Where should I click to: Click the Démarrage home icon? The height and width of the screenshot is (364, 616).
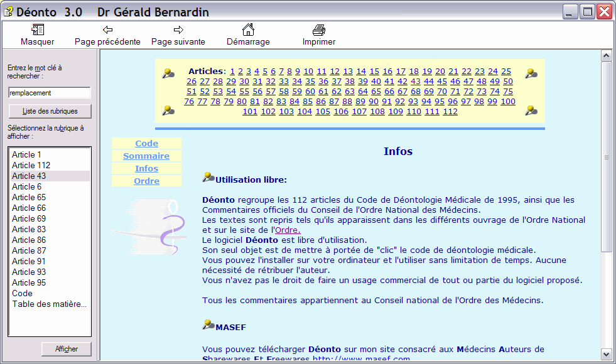[248, 29]
